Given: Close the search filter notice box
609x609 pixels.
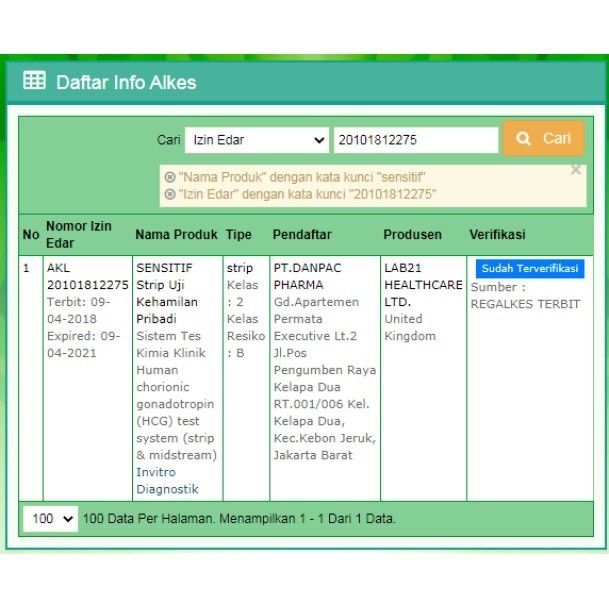Looking at the screenshot, I should point(575,170).
